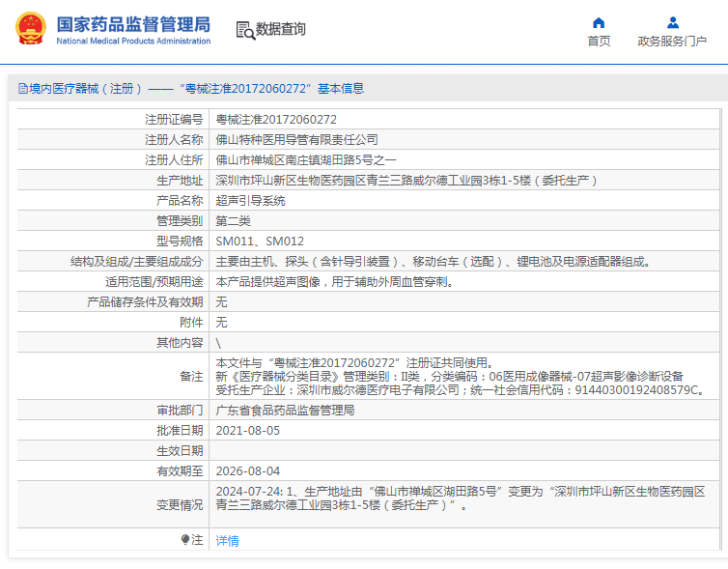Select backslash value in 其他内容 row

tap(218, 343)
